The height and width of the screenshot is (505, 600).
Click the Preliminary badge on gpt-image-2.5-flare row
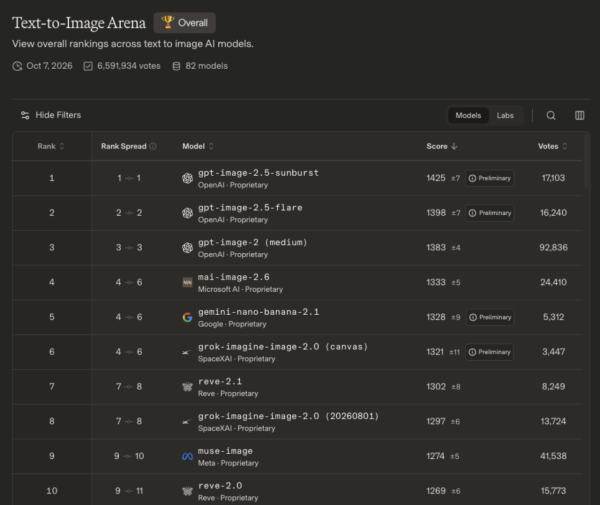[x=490, y=213]
